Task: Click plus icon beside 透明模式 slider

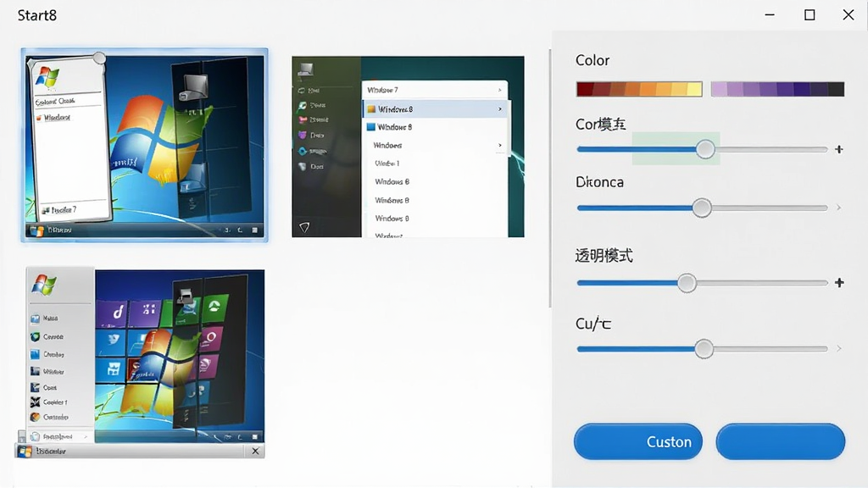Action: [x=839, y=283]
